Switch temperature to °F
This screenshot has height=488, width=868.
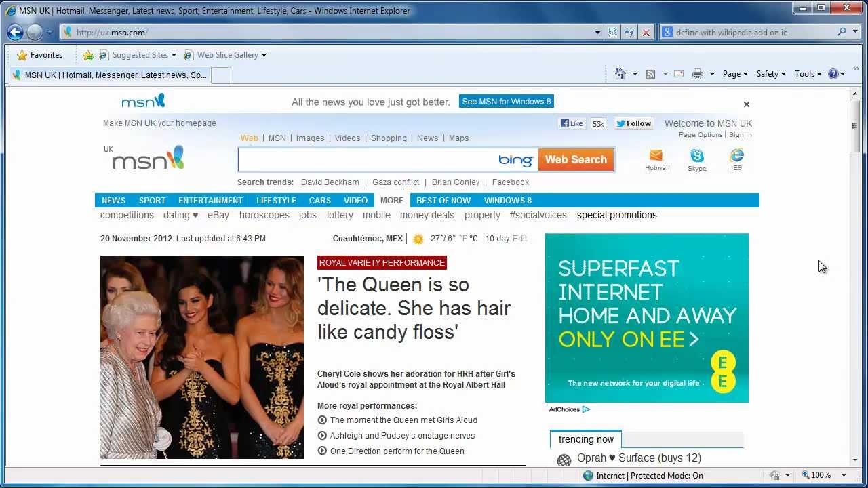pyautogui.click(x=464, y=239)
